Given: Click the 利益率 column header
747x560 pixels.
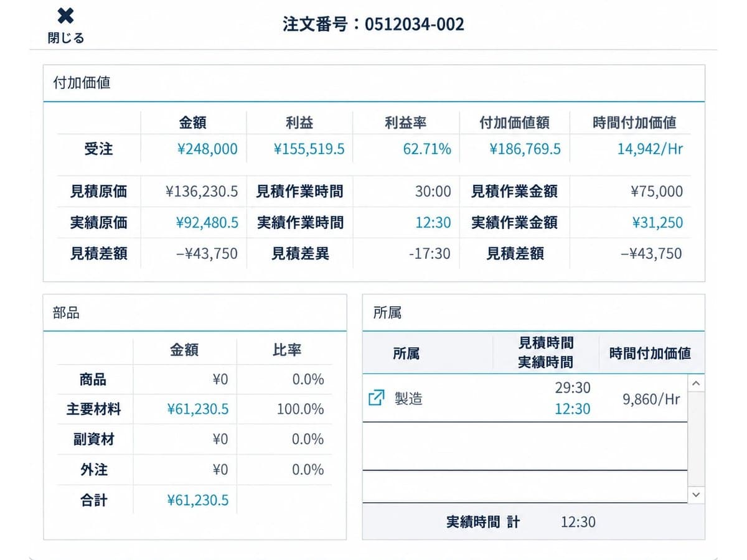Looking at the screenshot, I should coord(406,123).
